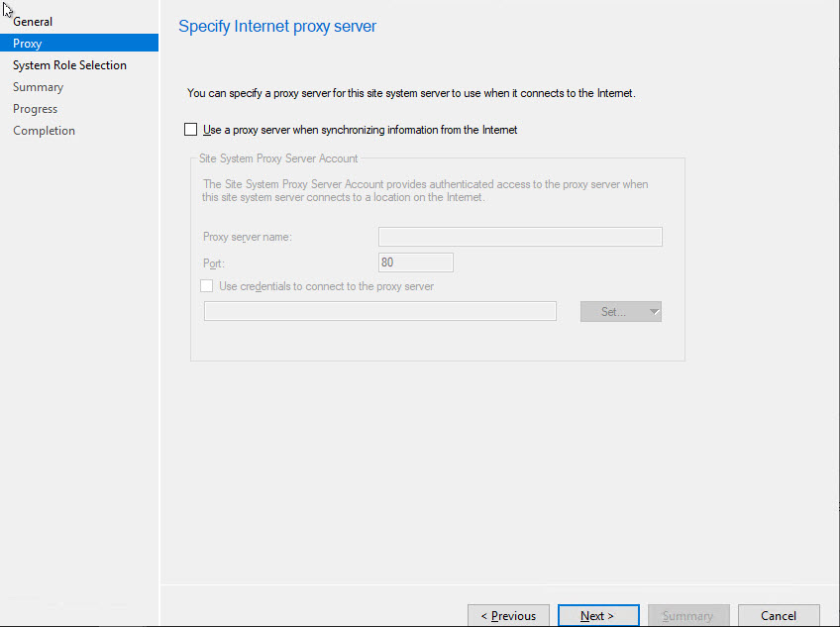The width and height of the screenshot is (840, 627).
Task: Go back with the Previous button
Action: 508,615
